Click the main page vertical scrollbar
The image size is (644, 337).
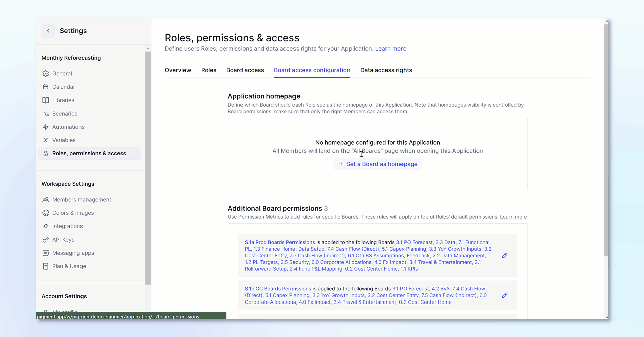(x=606, y=140)
